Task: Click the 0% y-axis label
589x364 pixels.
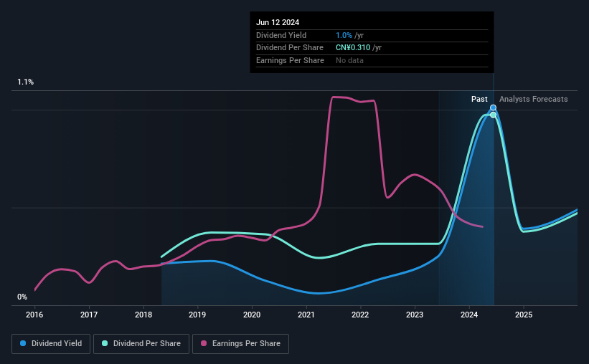Action: pos(22,297)
